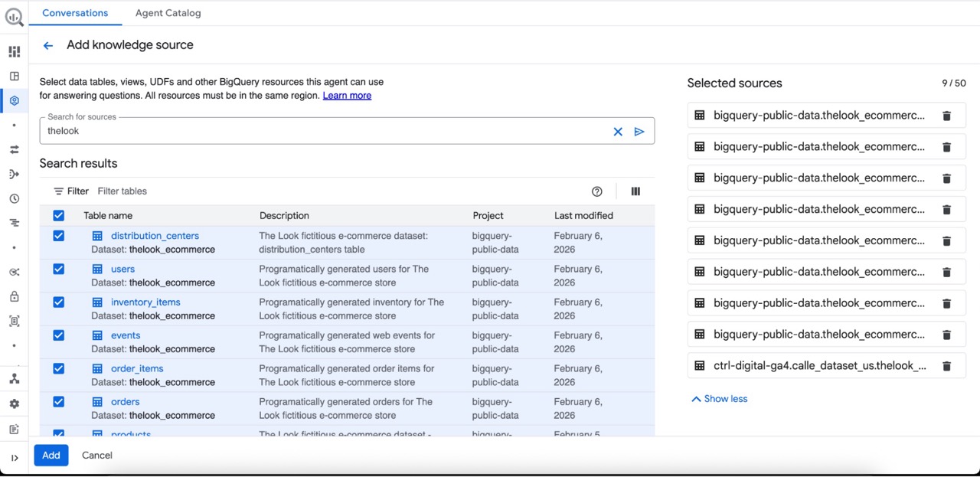Open the Filter menu for search results
Viewport: 980px width, 477px height.
(70, 191)
